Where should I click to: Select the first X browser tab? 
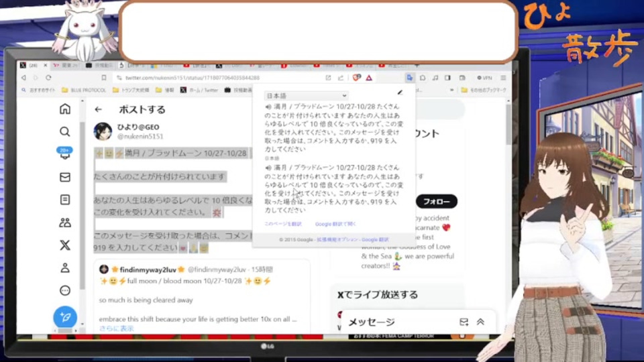point(32,65)
